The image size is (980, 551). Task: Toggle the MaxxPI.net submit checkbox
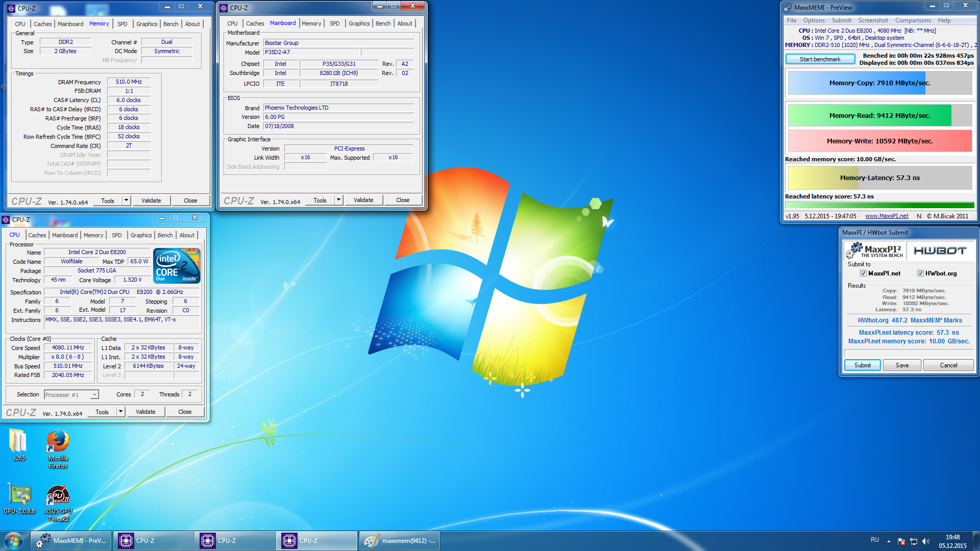click(863, 273)
